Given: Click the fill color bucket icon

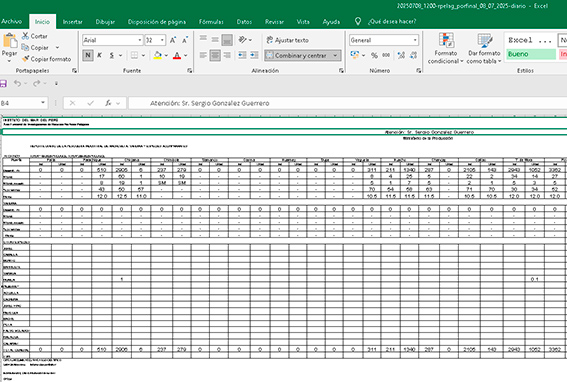Looking at the screenshot, I should (158, 55).
